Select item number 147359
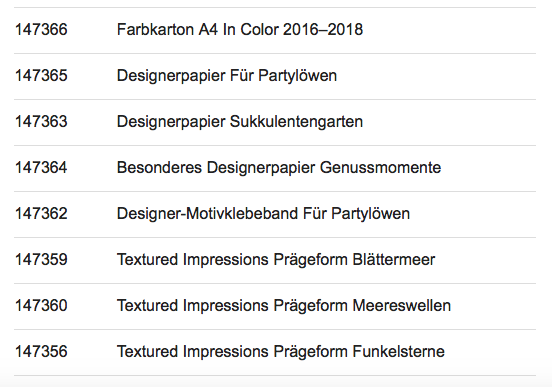This screenshot has width=552, height=387. point(41,260)
